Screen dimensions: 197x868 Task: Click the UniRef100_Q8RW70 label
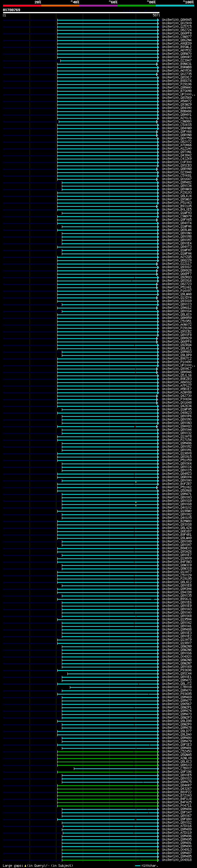coord(176,54)
